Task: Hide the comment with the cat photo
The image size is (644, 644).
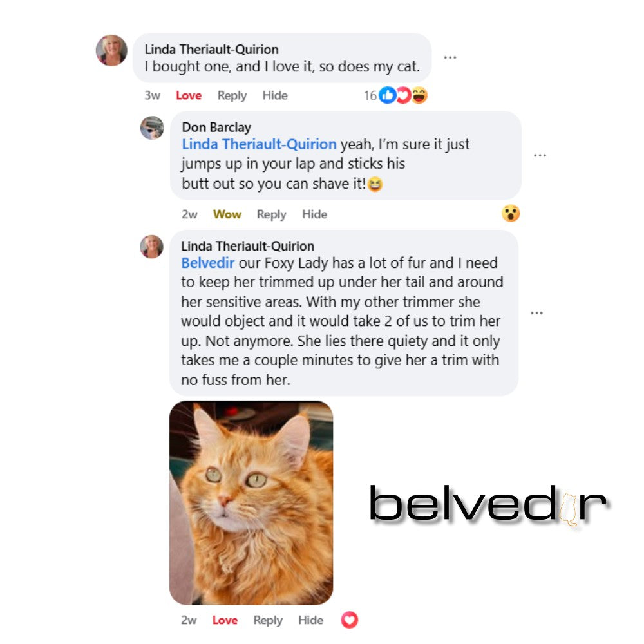Action: click(311, 620)
